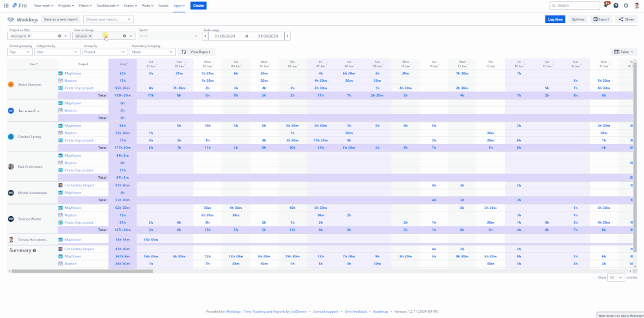644x318 pixels.
Task: Open the Project or Filter dropdown
Action: (65, 36)
